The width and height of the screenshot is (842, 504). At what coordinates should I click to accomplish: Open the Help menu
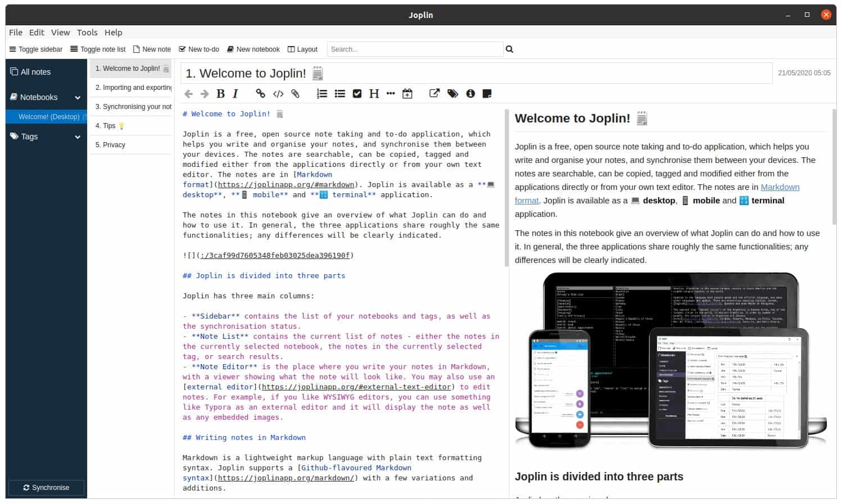[113, 33]
